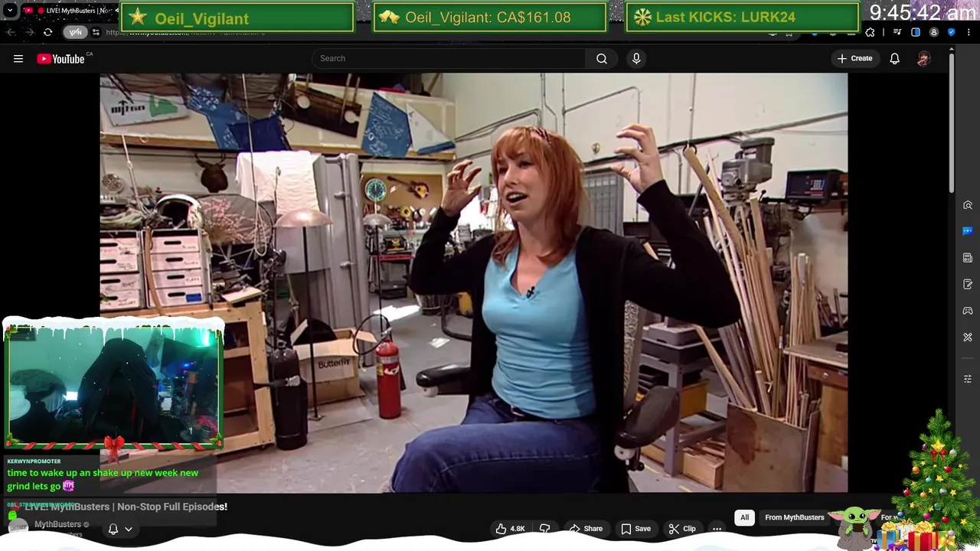Open the Create button

pyautogui.click(x=855, y=58)
